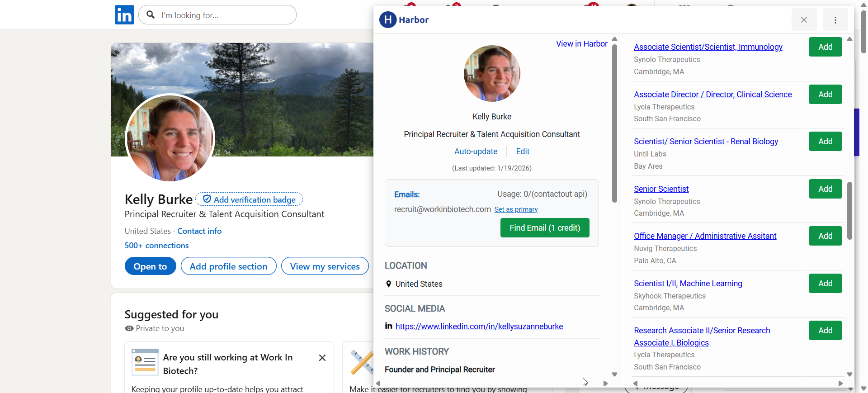Click the LinkedIn icon under Social Media

[388, 326]
